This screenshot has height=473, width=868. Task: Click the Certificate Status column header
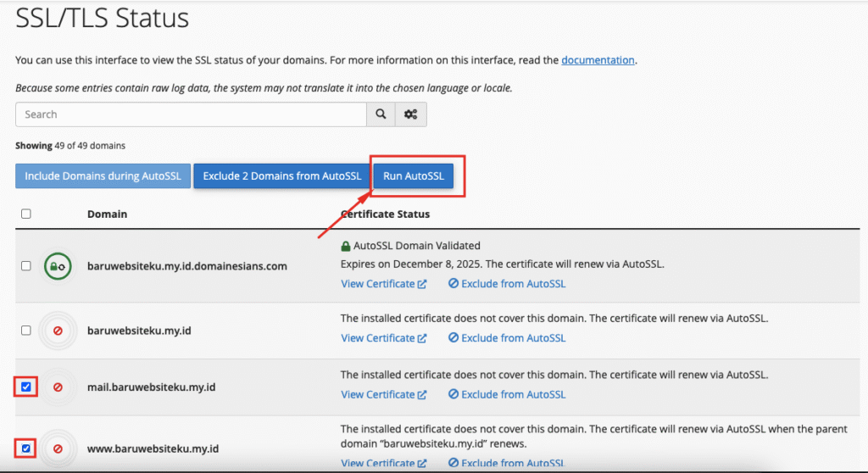coord(386,214)
